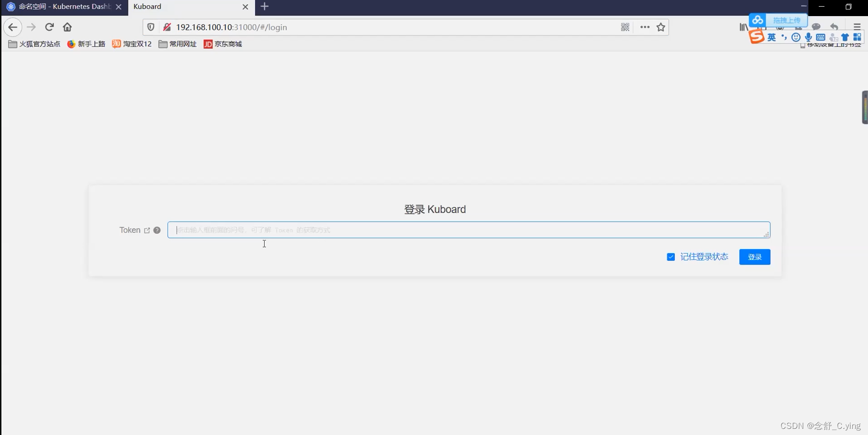
Task: Reload the current page
Action: (x=49, y=27)
